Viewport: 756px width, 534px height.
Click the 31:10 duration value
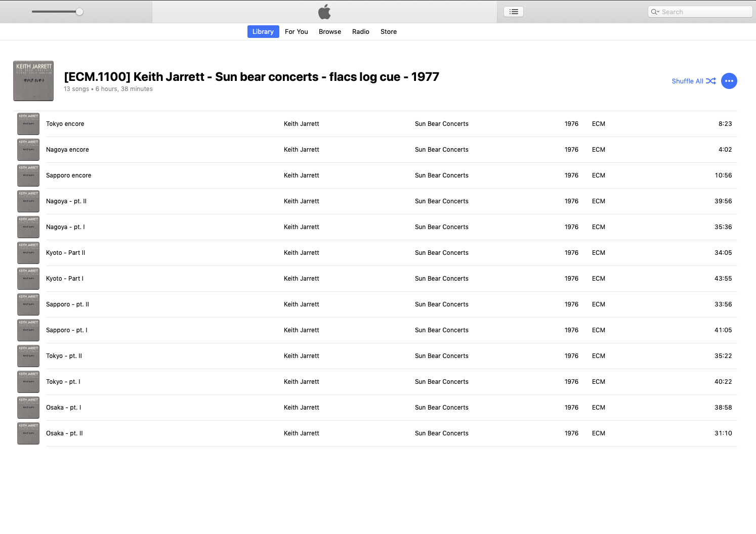pos(723,433)
